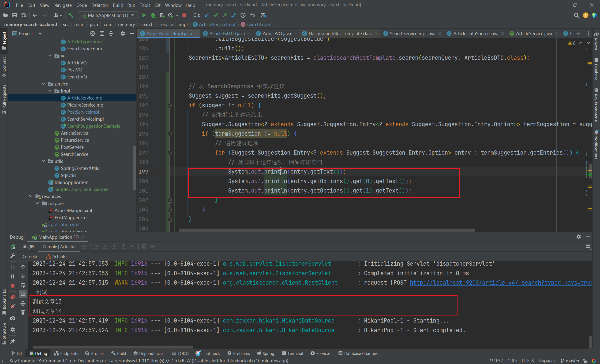View breakpoints red circles icon
This screenshot has height=364, width=600.
(13, 297)
